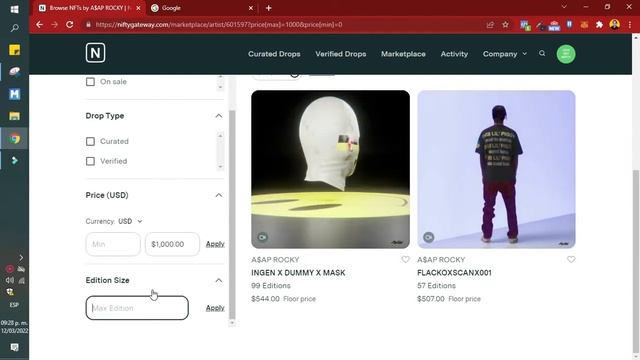Open the green profile avatar menu
This screenshot has width=640, height=360.
click(x=566, y=54)
